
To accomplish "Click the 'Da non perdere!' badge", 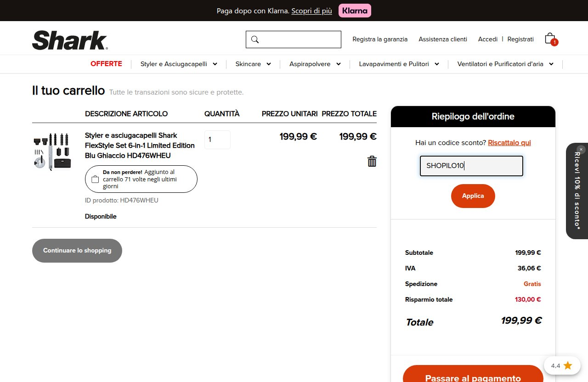I will 141,179.
